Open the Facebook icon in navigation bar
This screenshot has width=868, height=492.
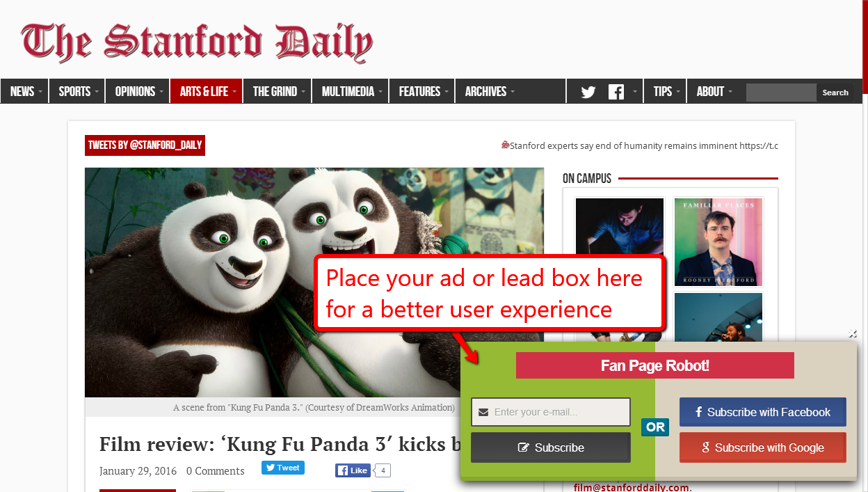[616, 92]
